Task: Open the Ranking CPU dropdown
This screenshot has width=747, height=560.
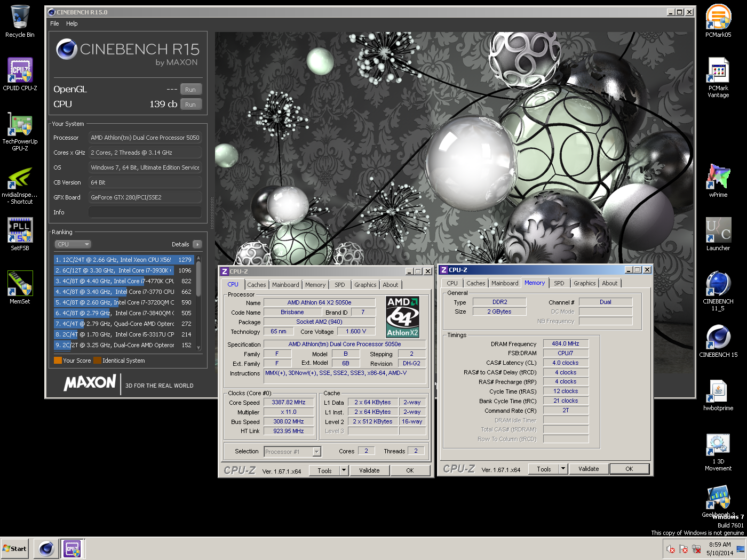Action: pos(73,244)
